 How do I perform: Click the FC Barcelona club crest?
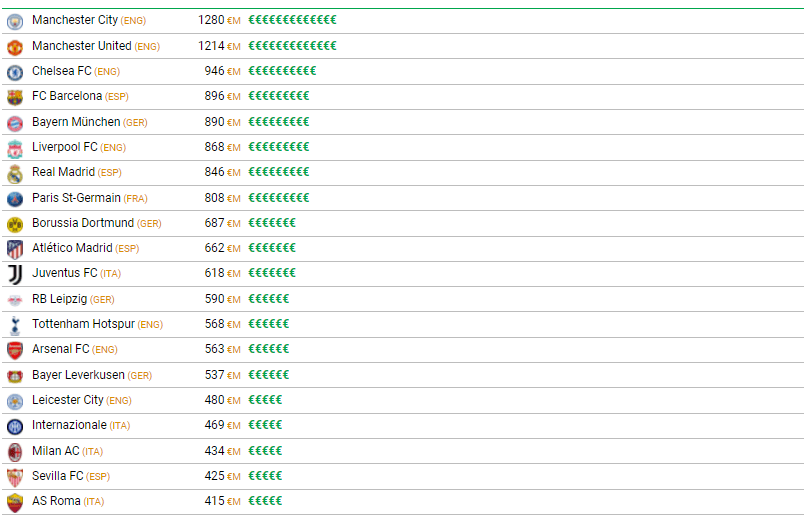(x=15, y=98)
